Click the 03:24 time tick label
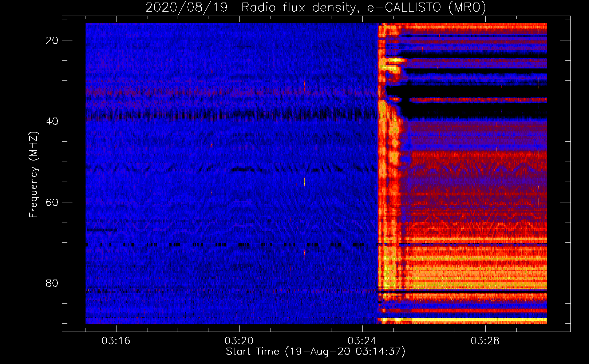Image resolution: width=589 pixels, height=364 pixels. [x=362, y=341]
